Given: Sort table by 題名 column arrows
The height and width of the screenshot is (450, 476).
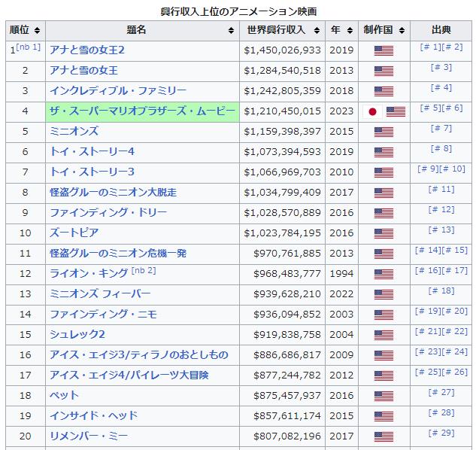Looking at the screenshot, I should pos(231,30).
